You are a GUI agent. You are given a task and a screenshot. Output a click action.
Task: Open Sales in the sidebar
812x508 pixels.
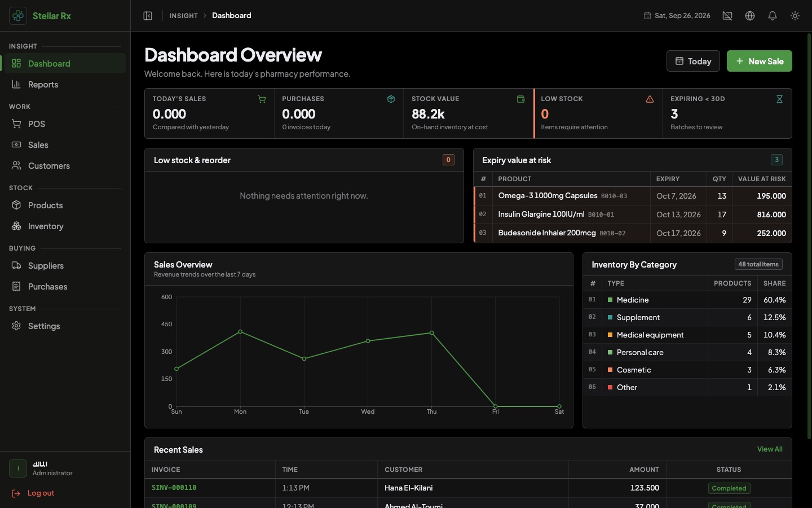coord(65,145)
